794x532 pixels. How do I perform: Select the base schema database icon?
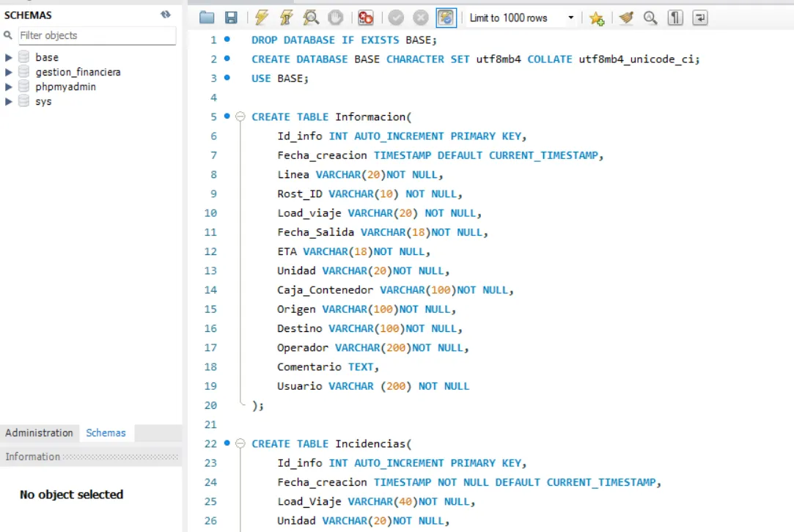(x=23, y=56)
